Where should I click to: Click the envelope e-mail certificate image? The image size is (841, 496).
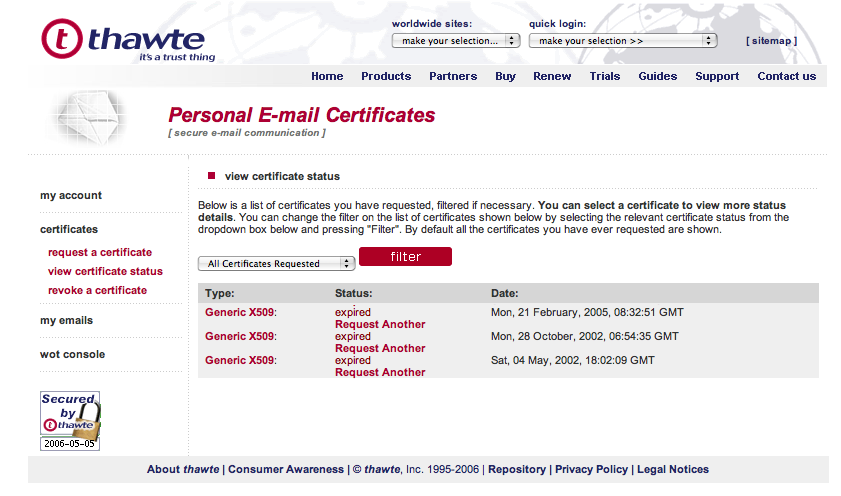[87, 118]
